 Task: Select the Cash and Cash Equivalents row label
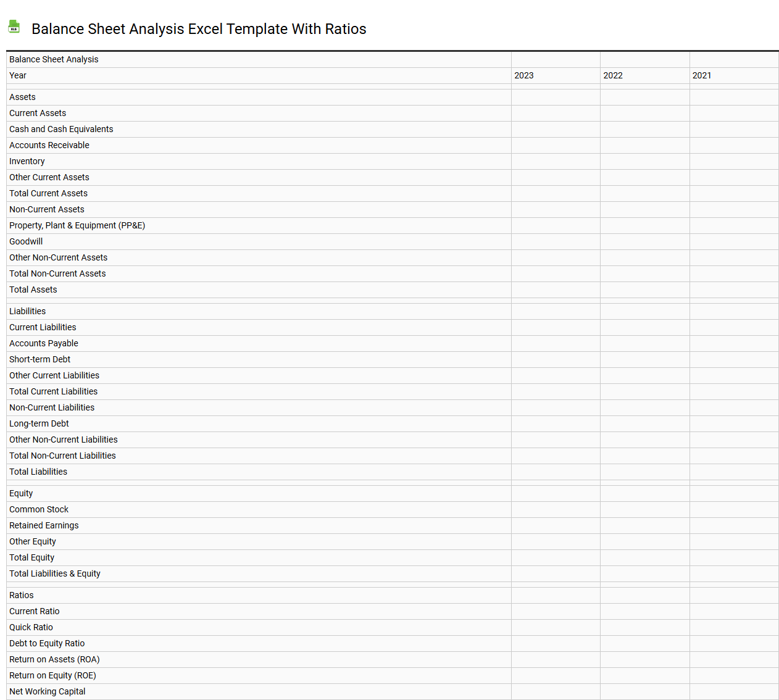pos(60,129)
